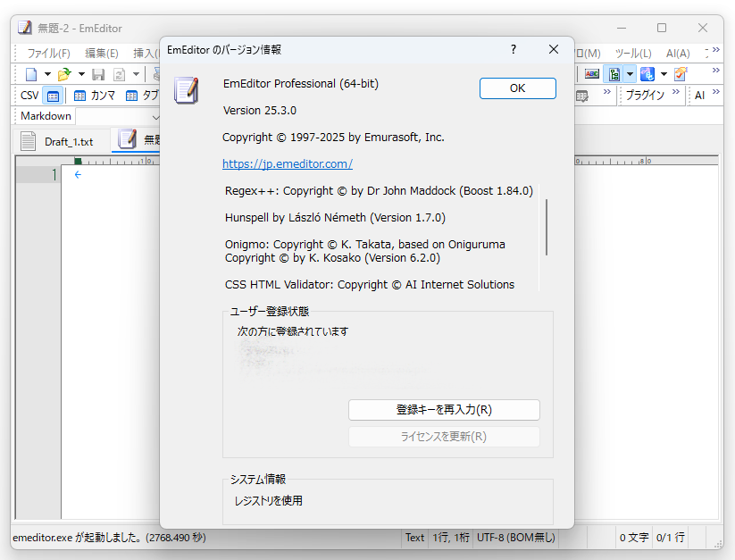Select the カンマ separated CSV mode icon
Image resolution: width=735 pixels, height=560 pixels.
[x=79, y=95]
